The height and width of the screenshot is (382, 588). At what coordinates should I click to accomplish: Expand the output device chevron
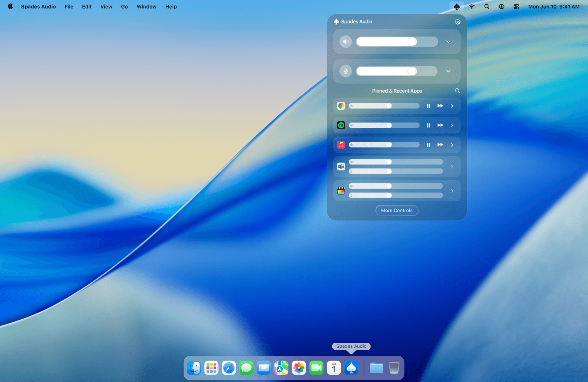(448, 42)
